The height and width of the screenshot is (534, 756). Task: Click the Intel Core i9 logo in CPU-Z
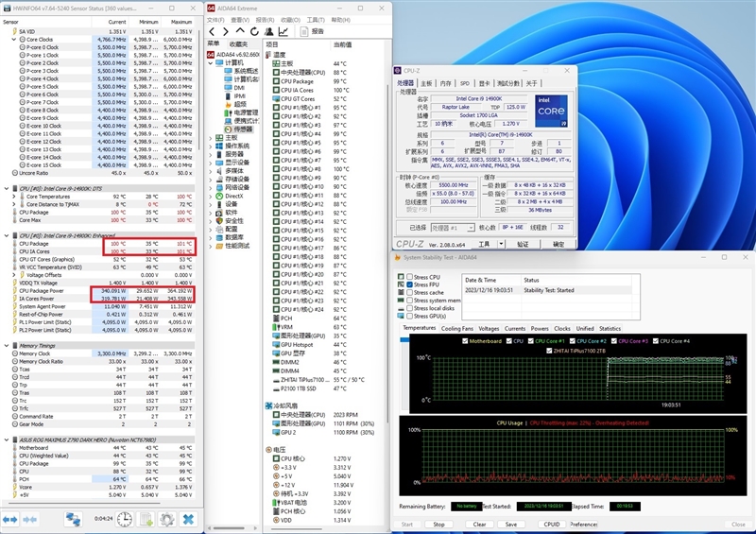tap(551, 111)
